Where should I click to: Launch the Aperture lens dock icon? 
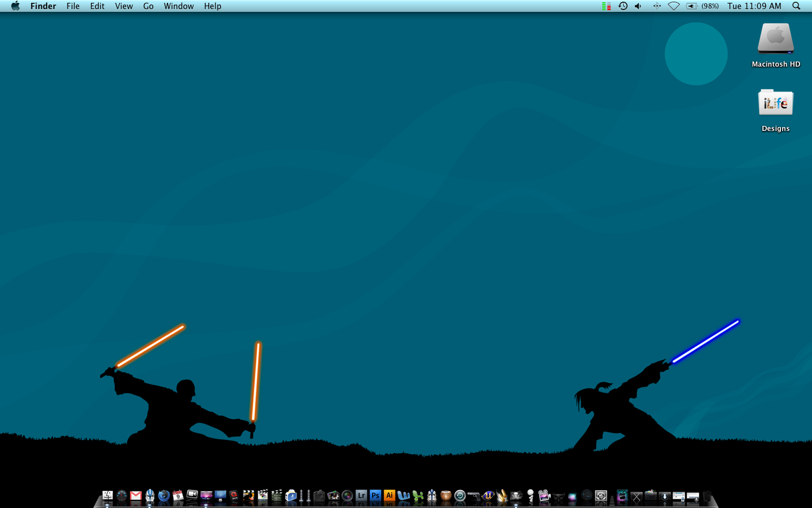pyautogui.click(x=347, y=496)
